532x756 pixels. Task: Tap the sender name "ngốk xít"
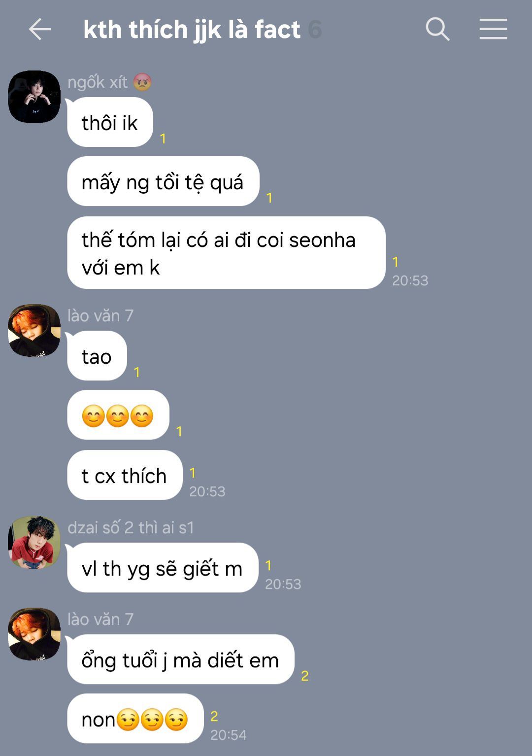tap(98, 82)
